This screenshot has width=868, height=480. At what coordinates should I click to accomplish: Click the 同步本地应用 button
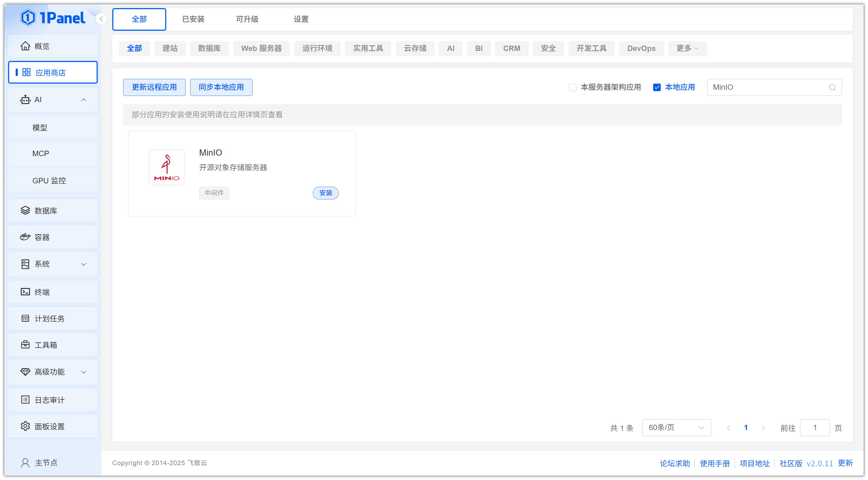221,88
